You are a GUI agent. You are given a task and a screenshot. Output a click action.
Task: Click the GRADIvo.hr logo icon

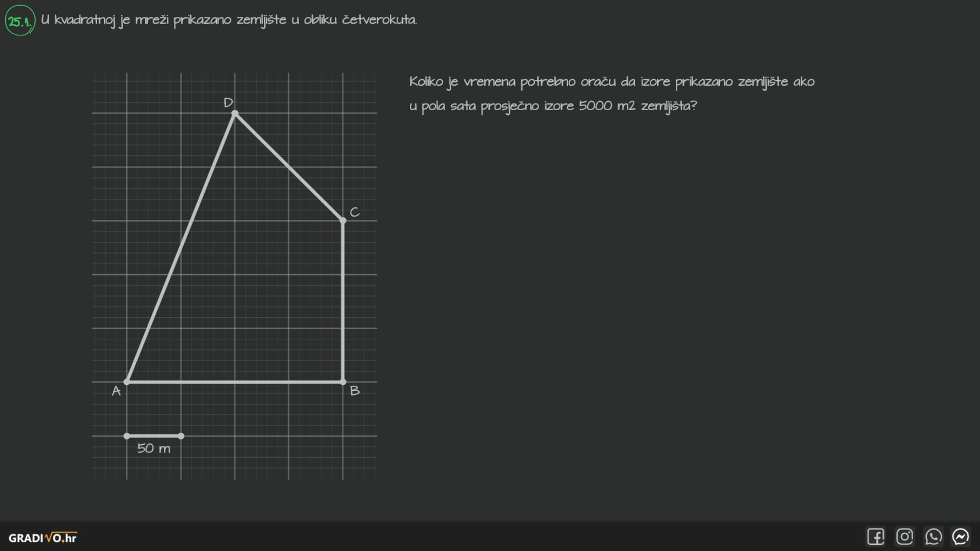(x=42, y=538)
